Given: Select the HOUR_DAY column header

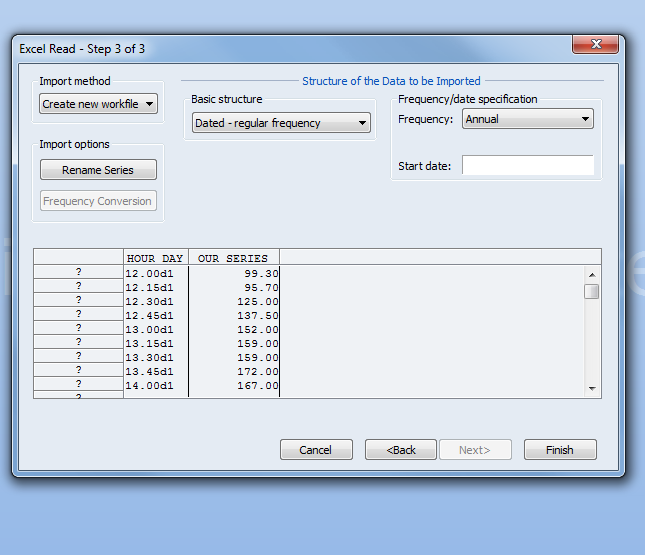Looking at the screenshot, I should coord(156,258).
